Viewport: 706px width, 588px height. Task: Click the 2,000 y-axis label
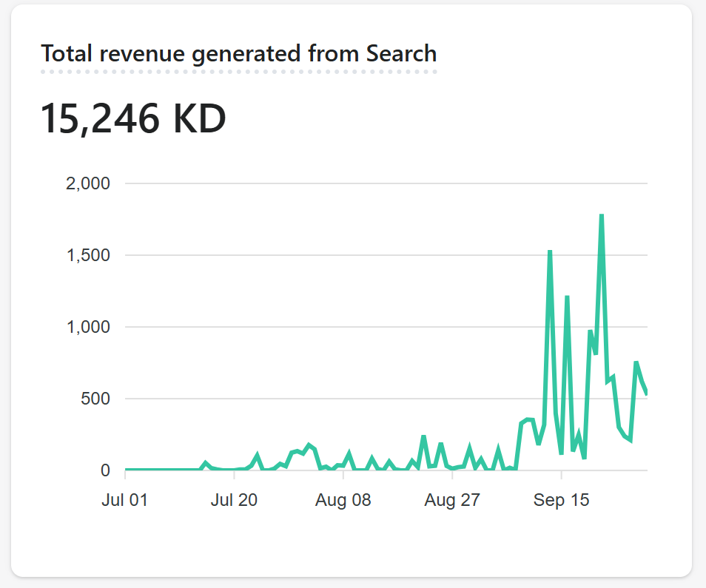[x=87, y=183]
